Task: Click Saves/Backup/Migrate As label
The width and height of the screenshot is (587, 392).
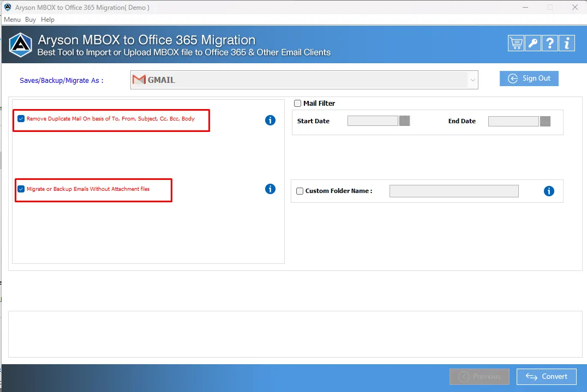Action: pyautogui.click(x=62, y=81)
